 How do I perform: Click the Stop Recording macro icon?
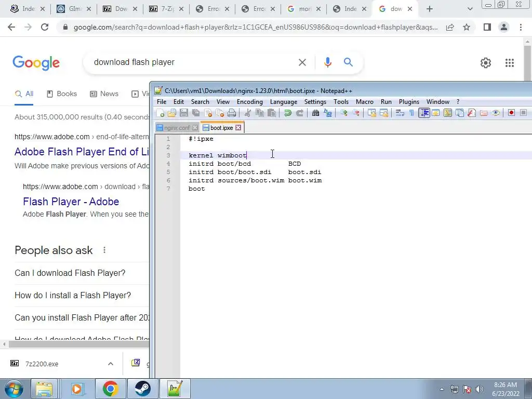click(x=524, y=113)
